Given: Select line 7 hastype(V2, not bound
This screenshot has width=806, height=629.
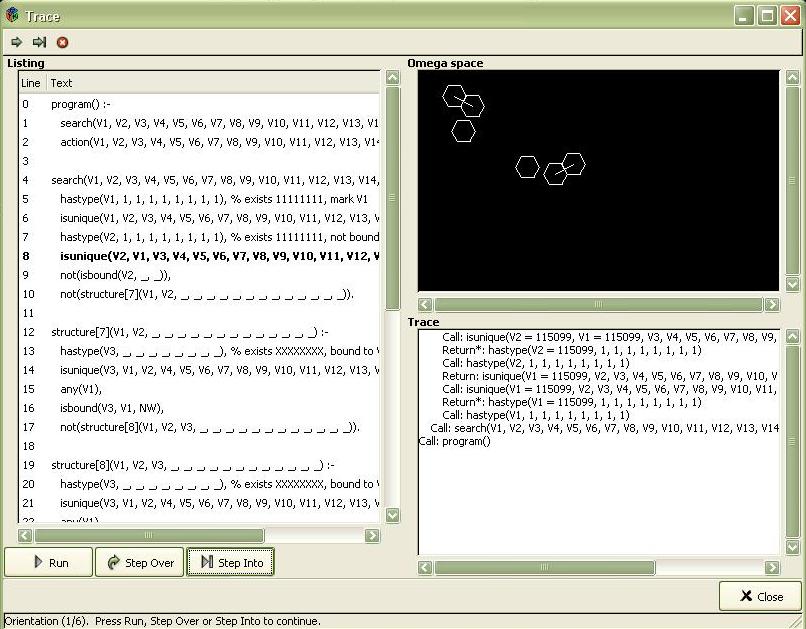Looking at the screenshot, I should (x=199, y=237).
